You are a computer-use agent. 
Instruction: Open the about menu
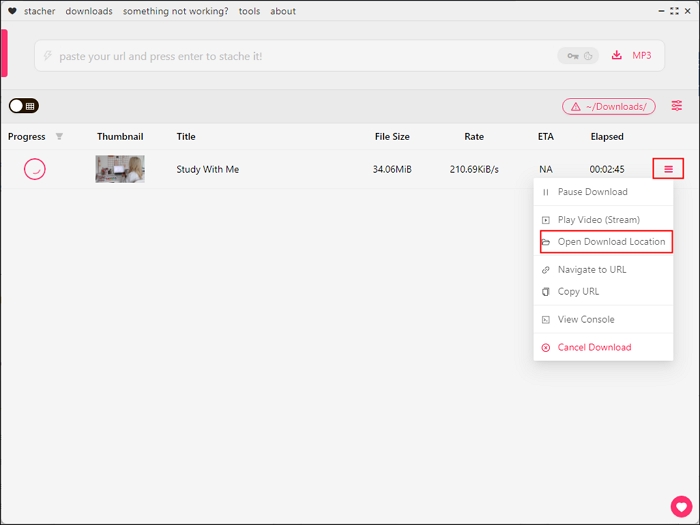click(x=283, y=11)
